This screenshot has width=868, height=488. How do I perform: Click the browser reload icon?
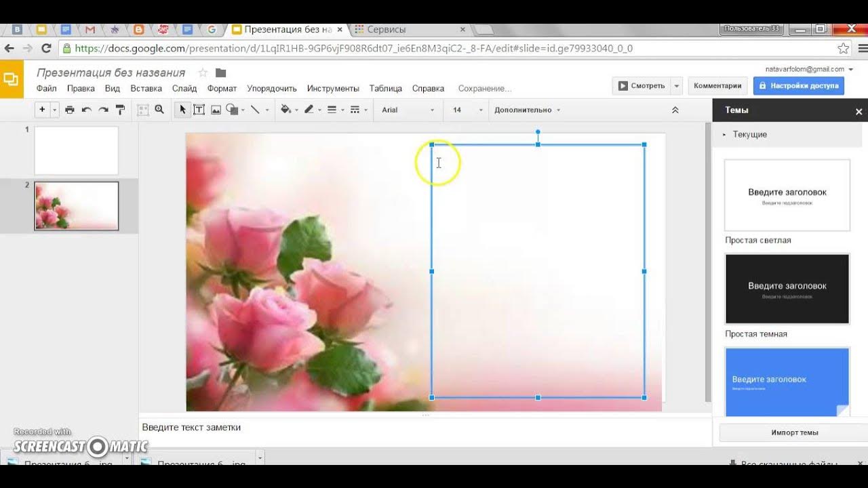point(46,48)
